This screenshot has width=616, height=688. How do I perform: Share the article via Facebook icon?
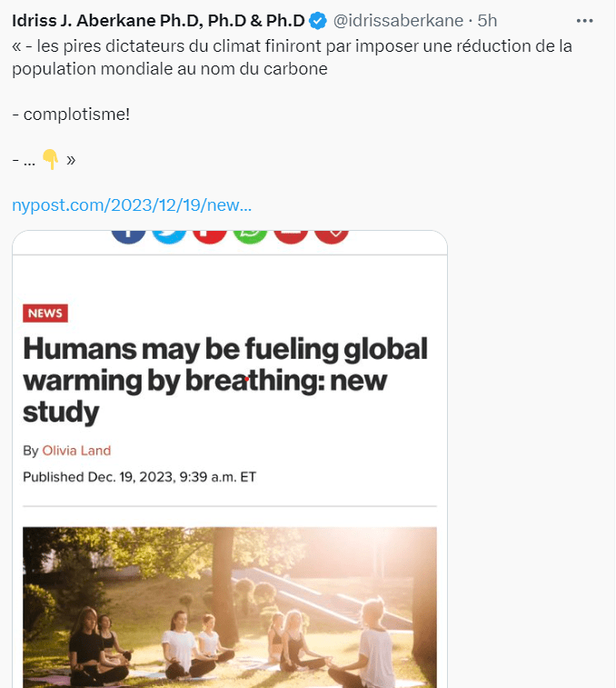(128, 234)
